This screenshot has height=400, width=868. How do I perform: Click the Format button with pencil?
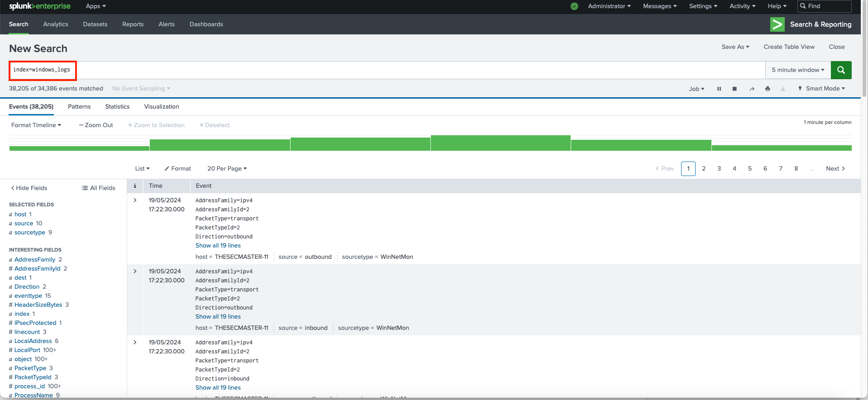point(177,169)
